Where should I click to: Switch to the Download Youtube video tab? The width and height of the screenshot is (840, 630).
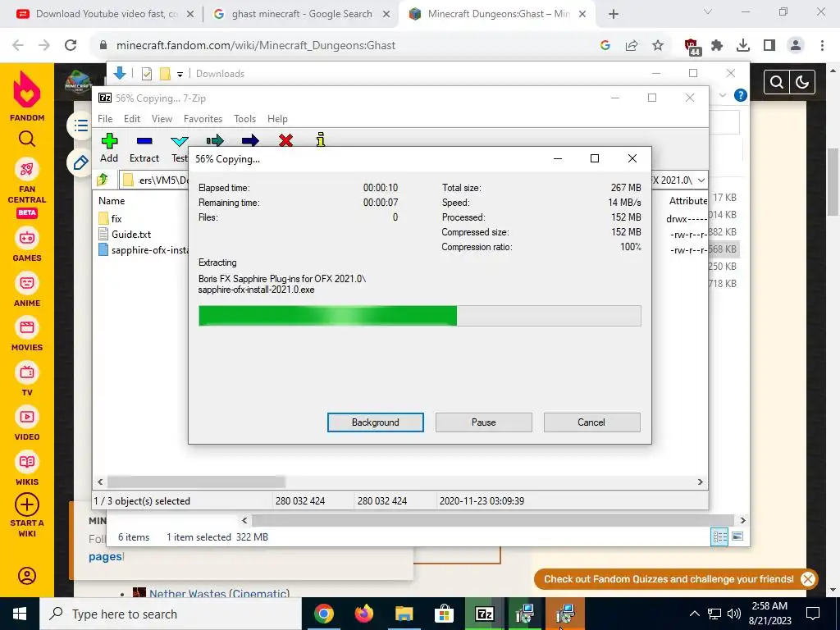(x=105, y=14)
